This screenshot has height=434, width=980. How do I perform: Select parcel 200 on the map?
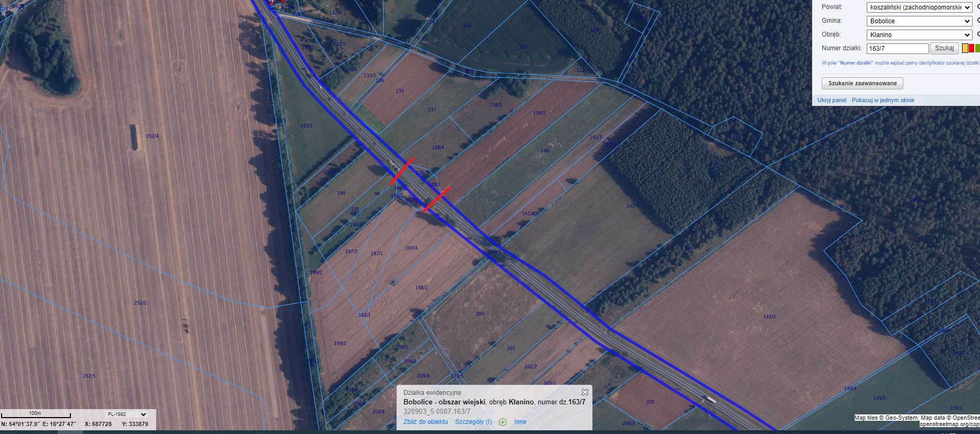click(480, 314)
